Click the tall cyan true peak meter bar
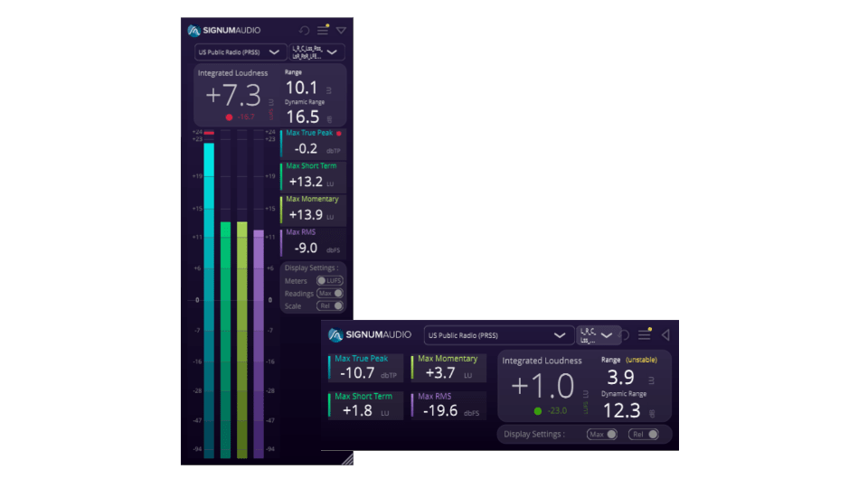This screenshot has height=488, width=868. [209, 298]
